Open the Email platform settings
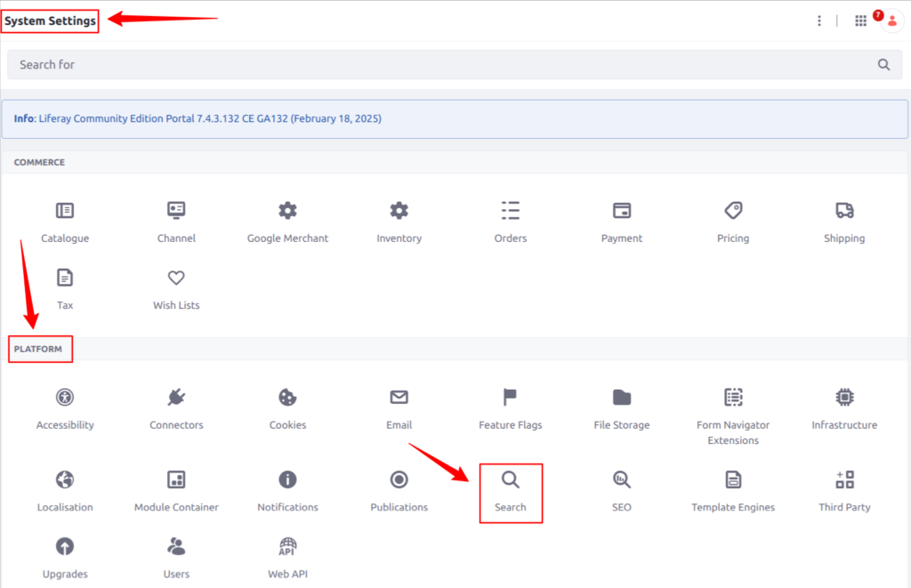 point(399,406)
